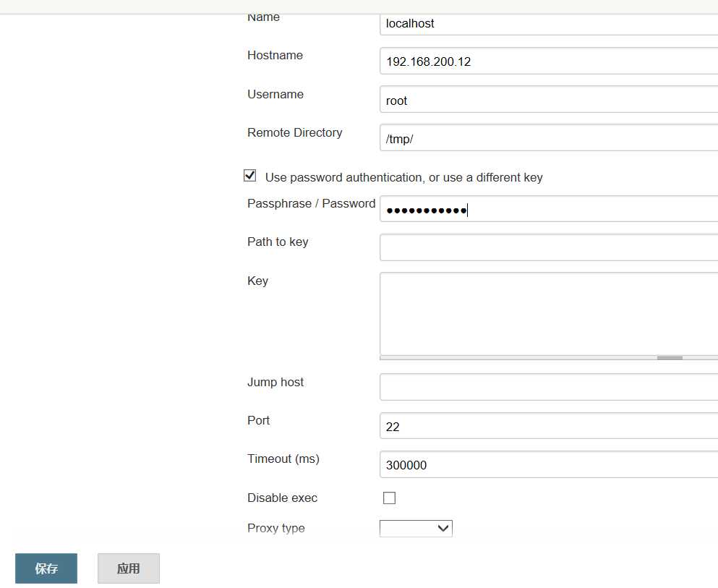Click the 应用 apply button

[129, 568]
